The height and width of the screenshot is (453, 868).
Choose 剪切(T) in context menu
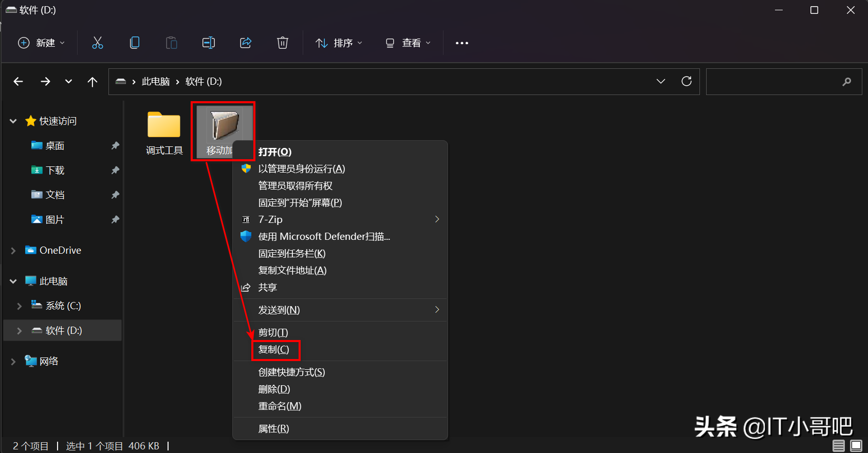(x=340, y=332)
